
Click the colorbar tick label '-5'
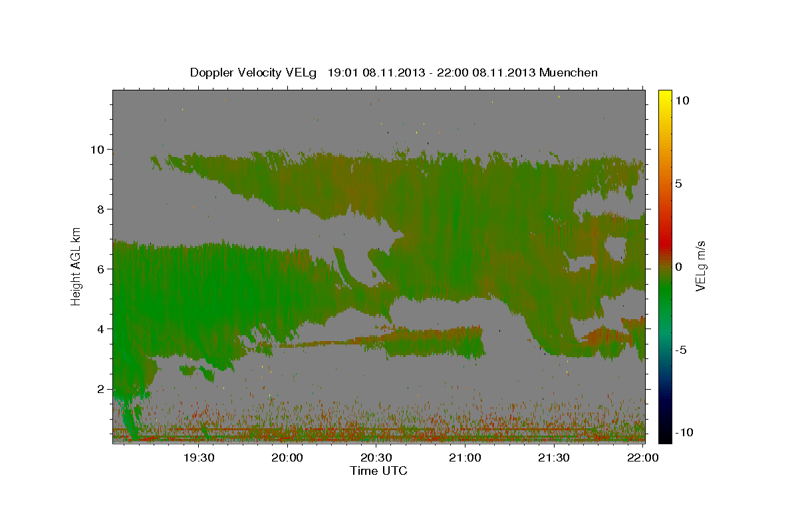681,350
